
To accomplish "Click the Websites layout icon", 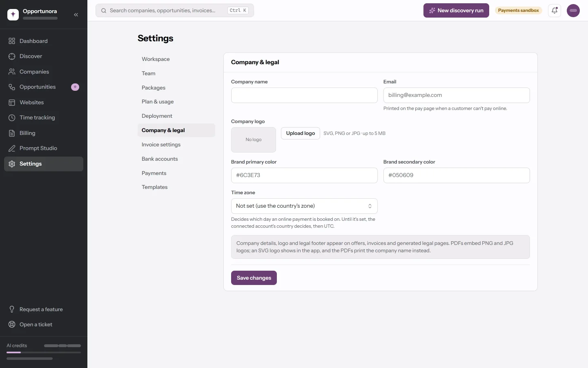I will pos(12,102).
